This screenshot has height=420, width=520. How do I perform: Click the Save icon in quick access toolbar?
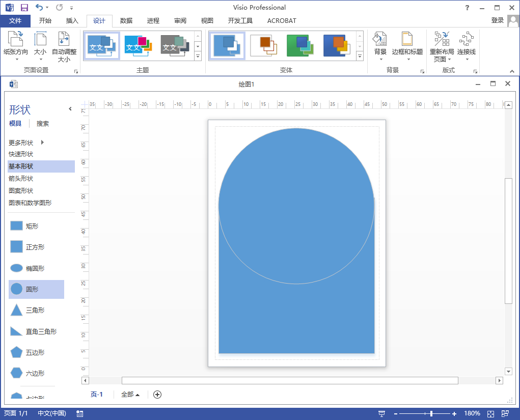[x=24, y=7]
